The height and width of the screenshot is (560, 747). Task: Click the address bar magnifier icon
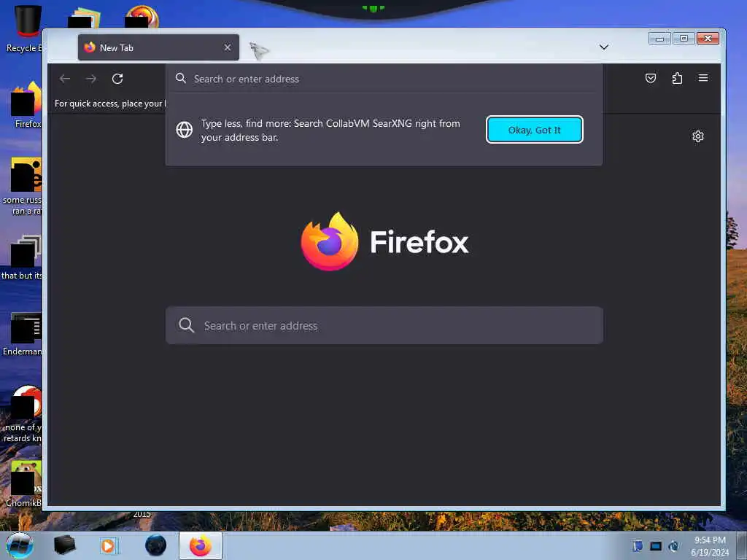click(181, 79)
